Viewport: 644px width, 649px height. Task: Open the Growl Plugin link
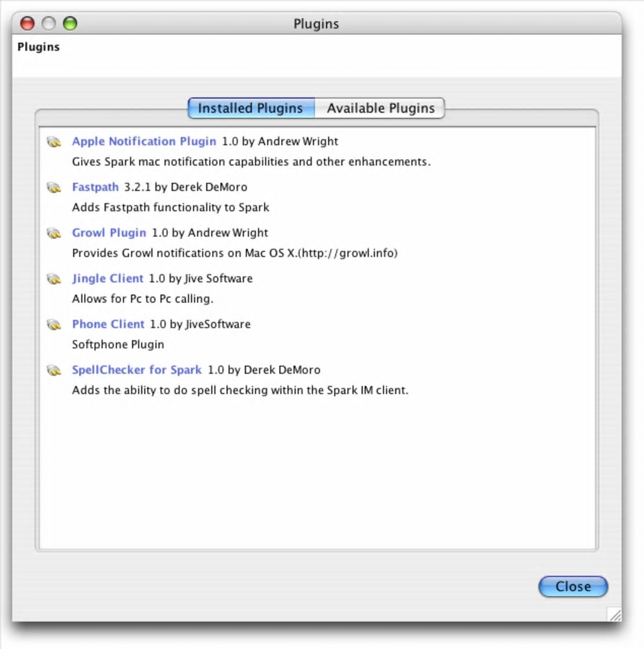point(109,233)
